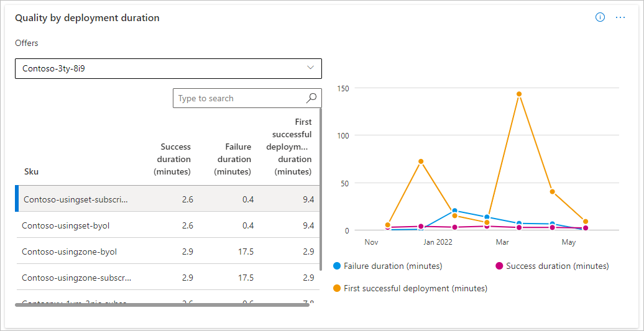Click the info icon in the card header
Viewport: 644px width, 331px height.
pyautogui.click(x=600, y=17)
